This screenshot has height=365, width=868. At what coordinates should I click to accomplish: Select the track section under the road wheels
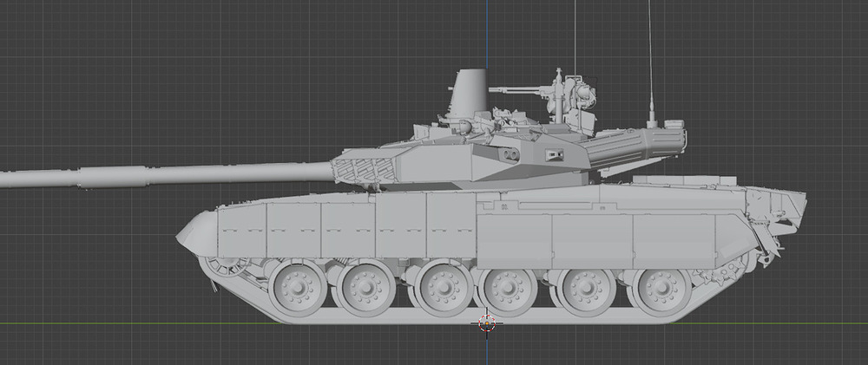(391, 316)
